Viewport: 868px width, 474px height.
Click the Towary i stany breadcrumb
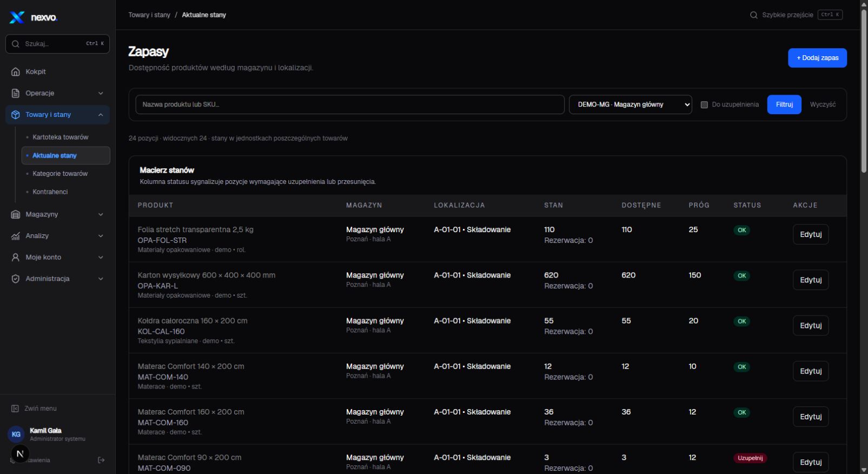tap(149, 15)
